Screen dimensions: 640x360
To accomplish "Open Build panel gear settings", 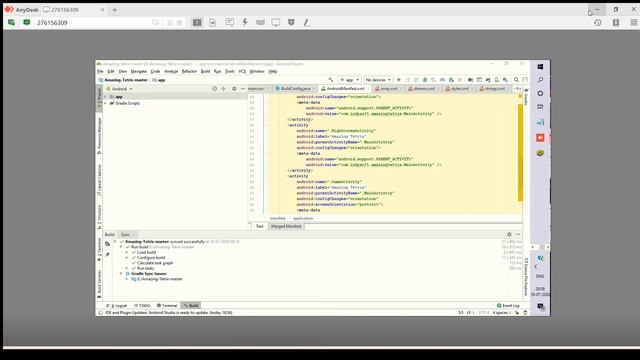I will pyautogui.click(x=509, y=234).
